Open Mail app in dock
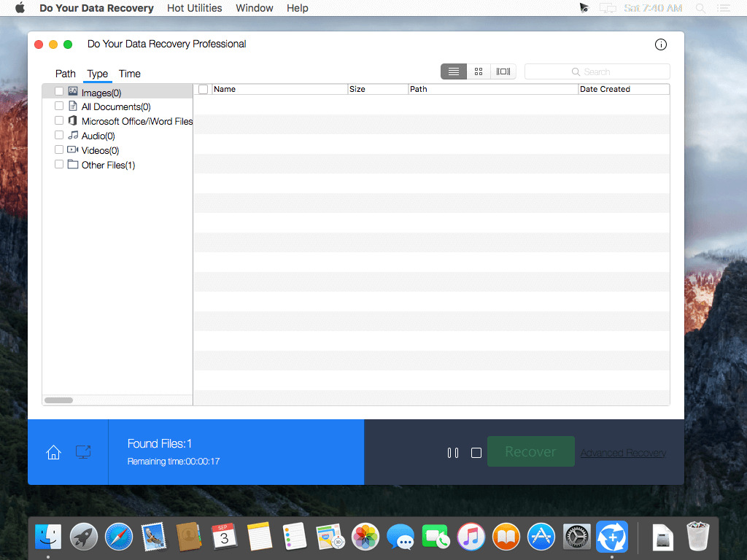Screen dimensions: 747x560 154,537
